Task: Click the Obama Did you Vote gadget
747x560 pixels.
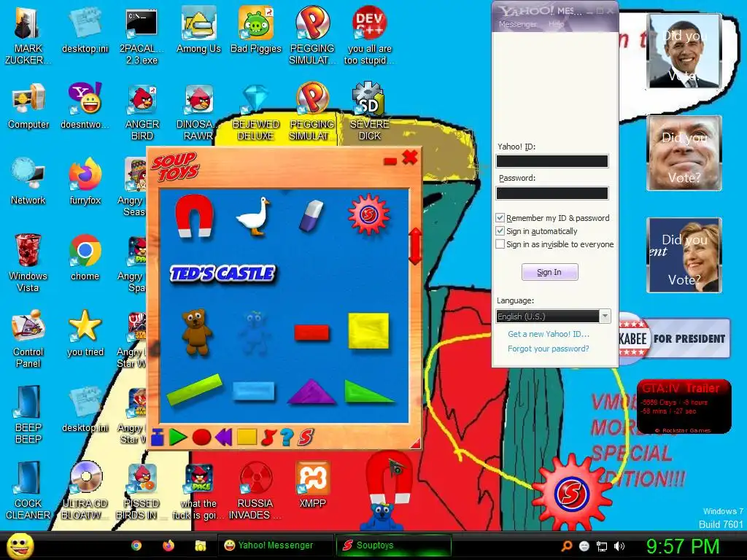Action: pyautogui.click(x=684, y=51)
